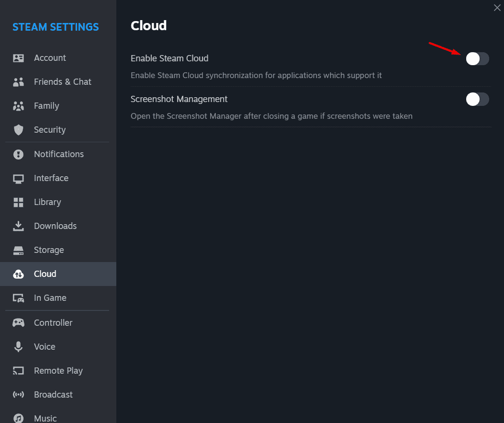Open the Family settings section
Viewport: 504px width, 423px height.
(46, 105)
